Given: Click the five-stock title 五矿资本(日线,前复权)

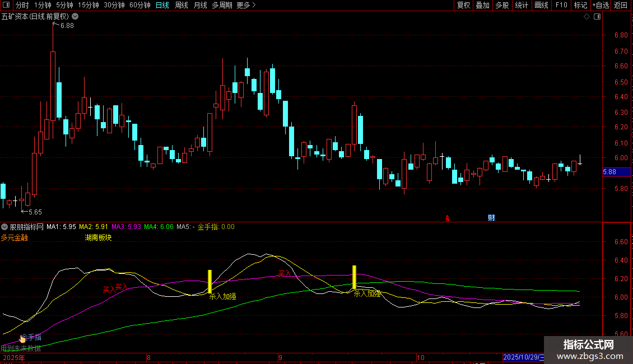Looking at the screenshot, I should [x=35, y=16].
